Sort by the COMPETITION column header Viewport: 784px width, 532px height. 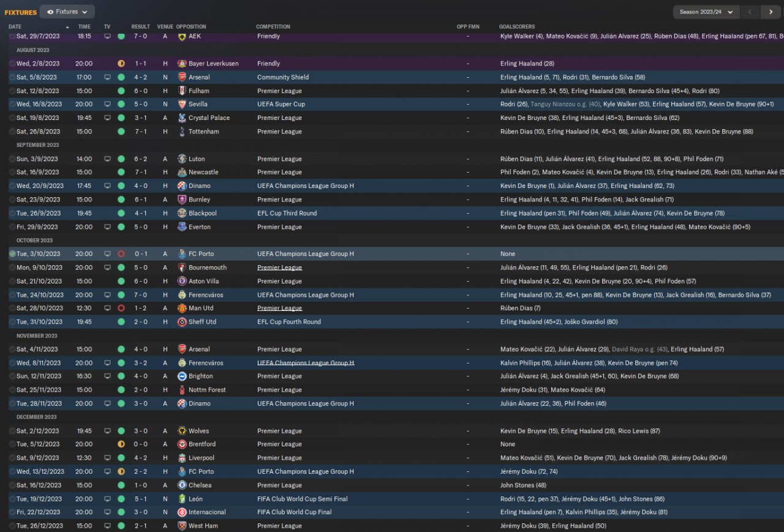pyautogui.click(x=273, y=27)
